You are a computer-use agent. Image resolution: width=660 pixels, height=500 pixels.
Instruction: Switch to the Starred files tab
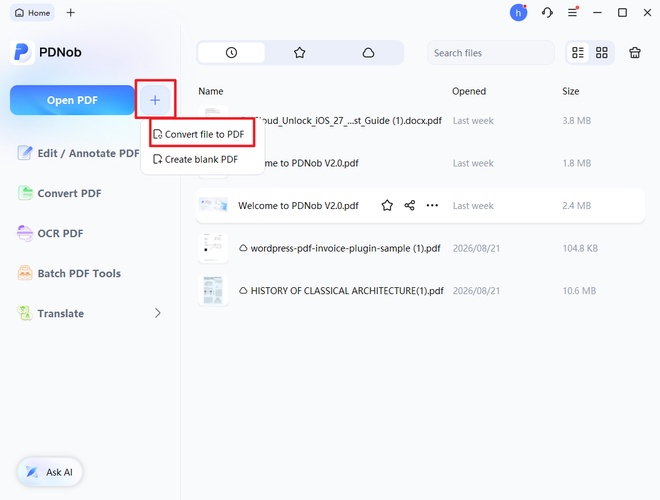pyautogui.click(x=299, y=53)
